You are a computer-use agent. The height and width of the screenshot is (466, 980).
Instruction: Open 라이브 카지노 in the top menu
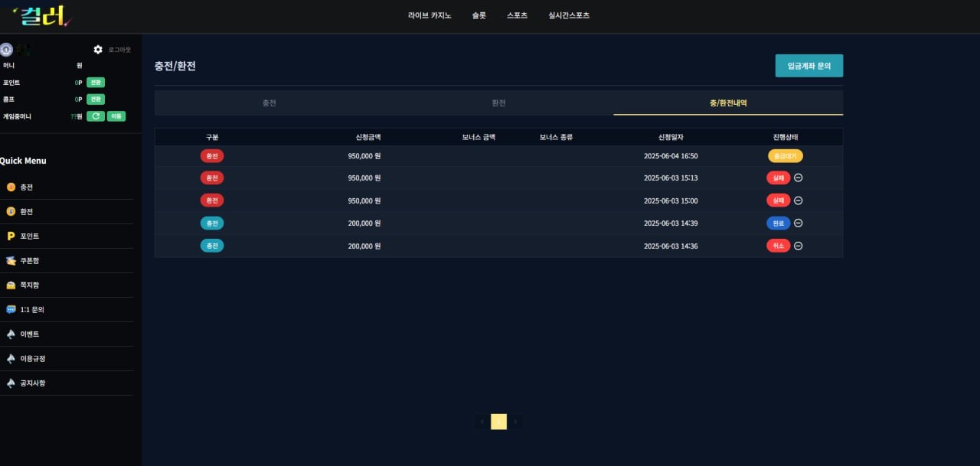coord(430,15)
